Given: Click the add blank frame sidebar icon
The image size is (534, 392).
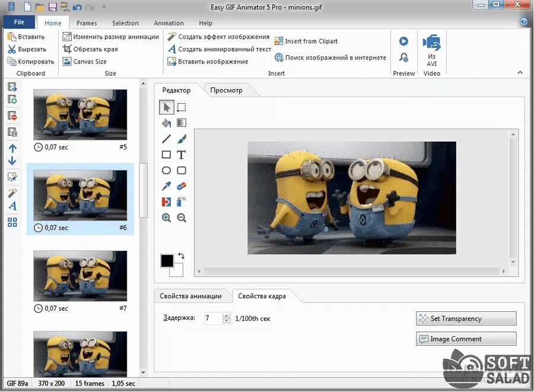Looking at the screenshot, I should tap(12, 100).
